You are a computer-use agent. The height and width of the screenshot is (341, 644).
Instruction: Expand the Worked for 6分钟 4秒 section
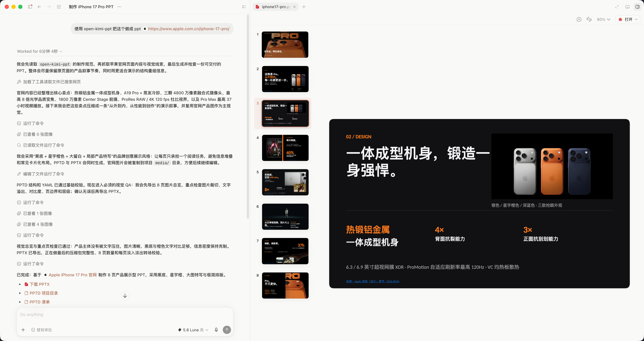coord(40,51)
